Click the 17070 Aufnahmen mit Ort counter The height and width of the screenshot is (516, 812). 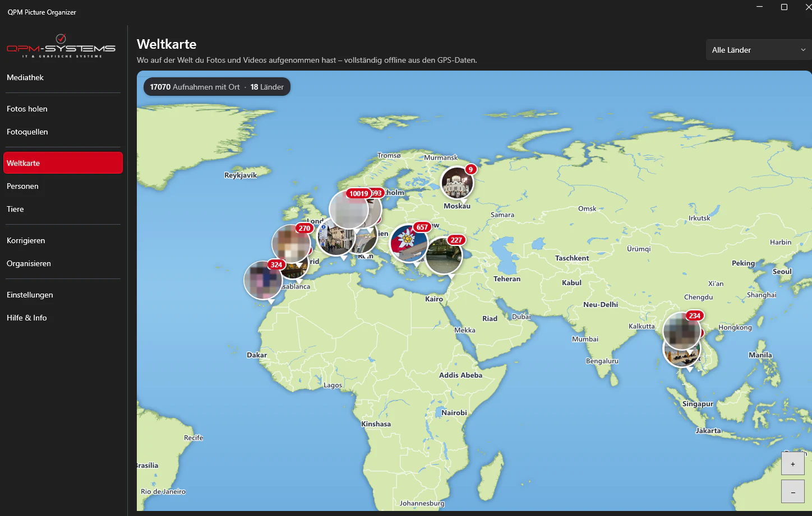(x=195, y=87)
